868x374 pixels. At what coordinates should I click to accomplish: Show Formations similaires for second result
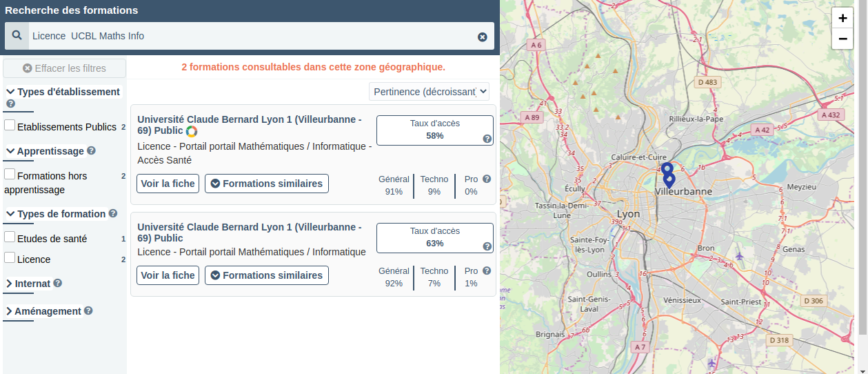coord(267,275)
